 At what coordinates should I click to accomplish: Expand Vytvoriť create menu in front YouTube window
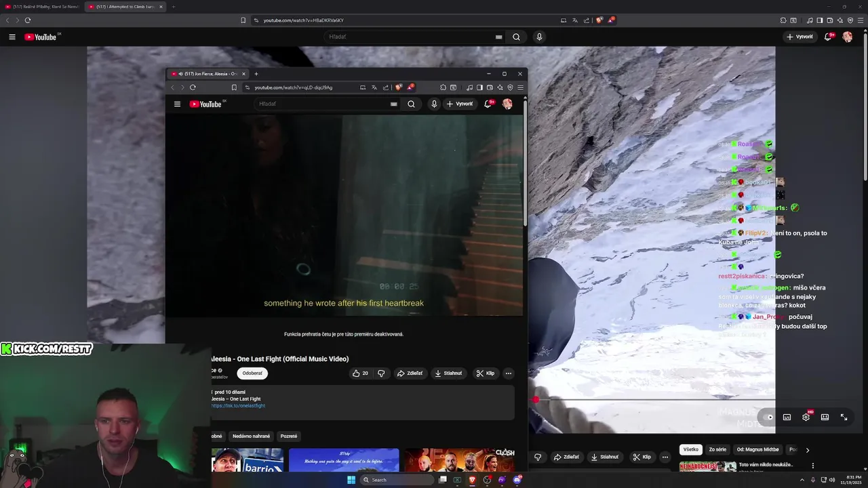click(459, 104)
